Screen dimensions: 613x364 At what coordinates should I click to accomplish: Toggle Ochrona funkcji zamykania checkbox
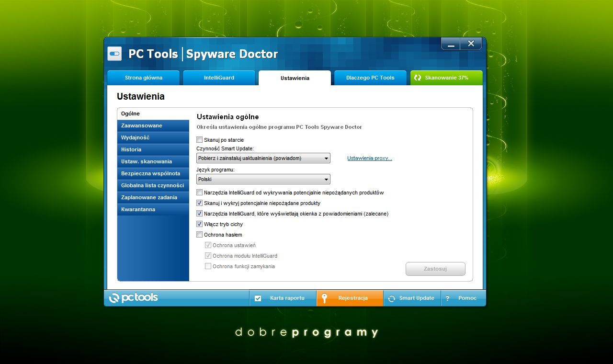click(x=208, y=266)
